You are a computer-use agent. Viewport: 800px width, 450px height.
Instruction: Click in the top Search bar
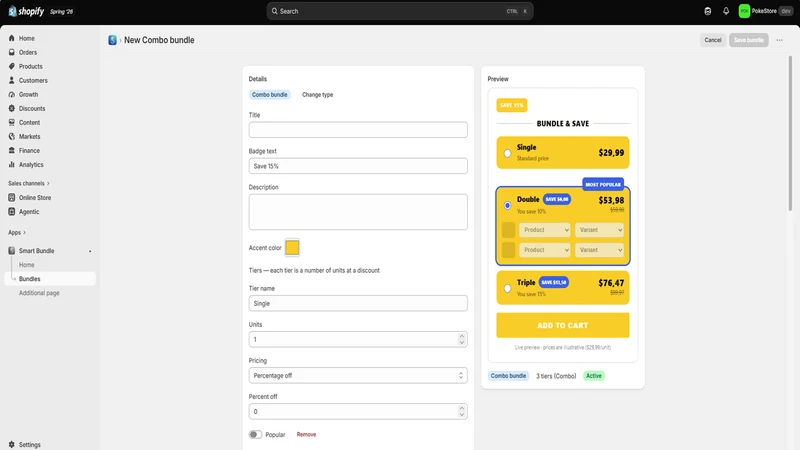[x=400, y=11]
